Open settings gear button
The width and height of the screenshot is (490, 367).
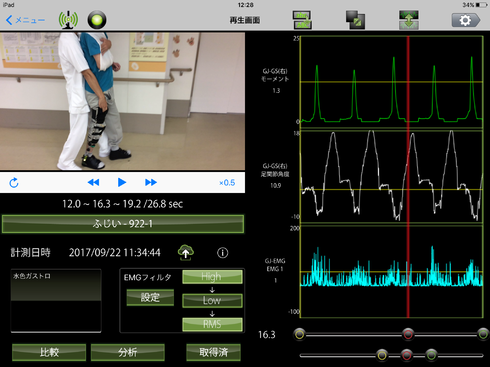466,20
